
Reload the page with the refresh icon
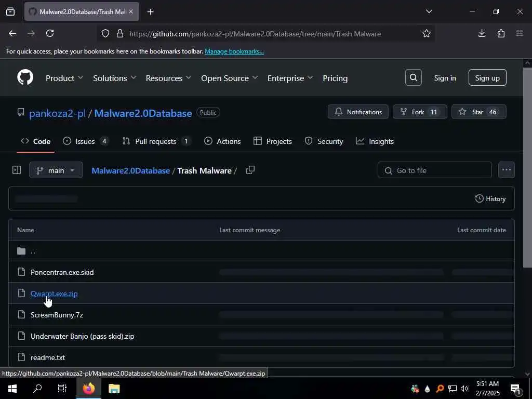point(50,33)
